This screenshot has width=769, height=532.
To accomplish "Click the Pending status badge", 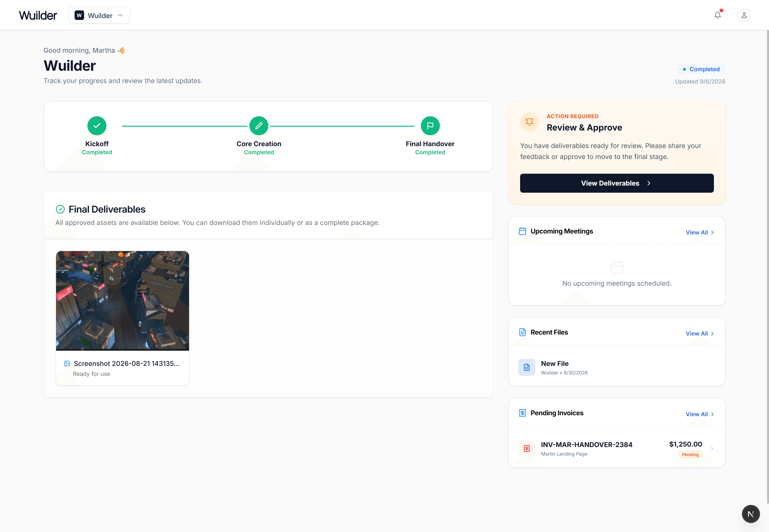I will pos(690,454).
